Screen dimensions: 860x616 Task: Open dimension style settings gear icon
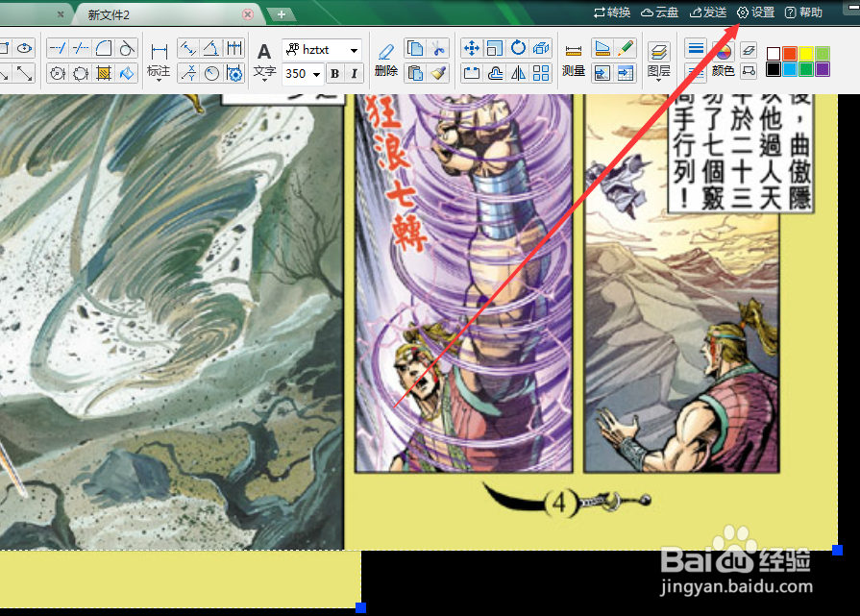[x=234, y=73]
